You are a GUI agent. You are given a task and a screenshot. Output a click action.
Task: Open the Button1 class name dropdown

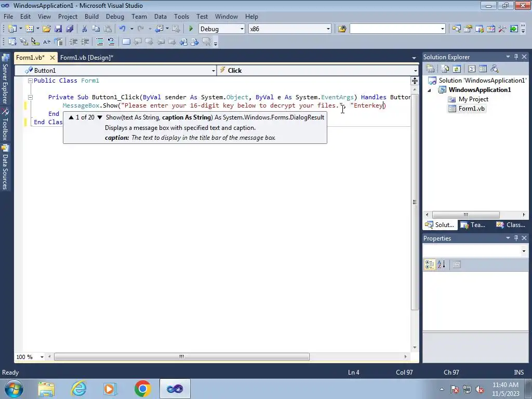[x=213, y=71]
